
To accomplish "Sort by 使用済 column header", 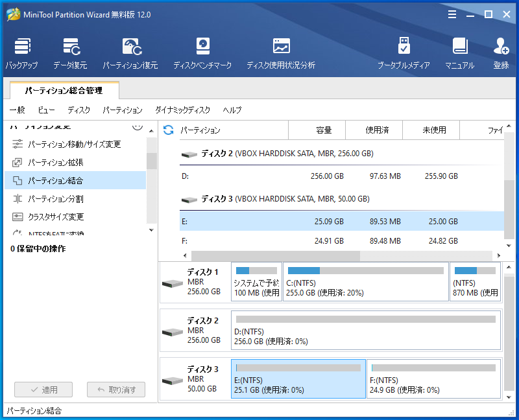I will (374, 130).
